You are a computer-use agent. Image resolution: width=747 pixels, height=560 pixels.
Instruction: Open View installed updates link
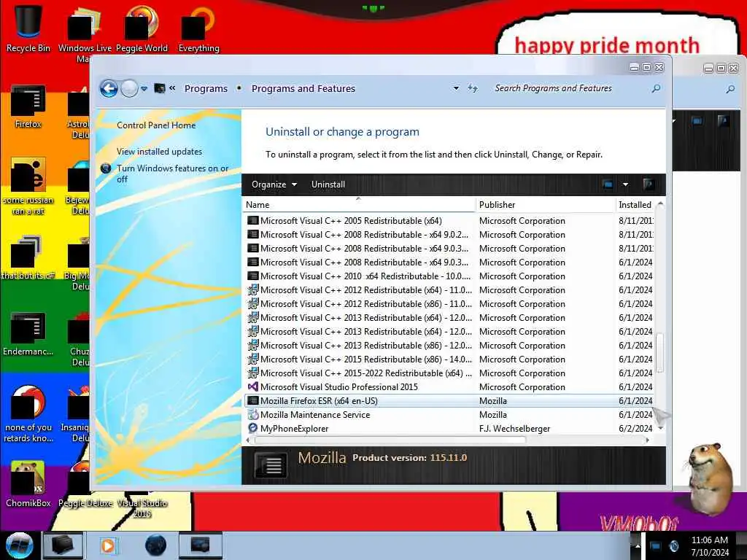click(x=159, y=152)
